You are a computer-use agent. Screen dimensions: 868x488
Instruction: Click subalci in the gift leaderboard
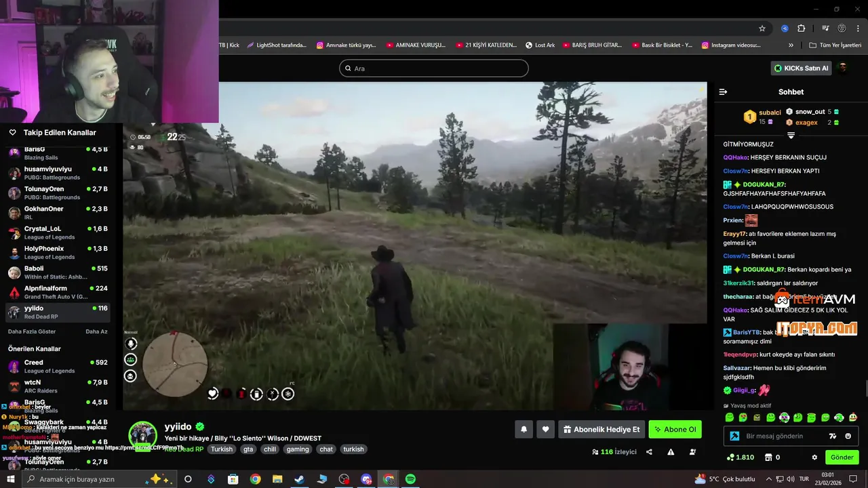[x=770, y=113]
